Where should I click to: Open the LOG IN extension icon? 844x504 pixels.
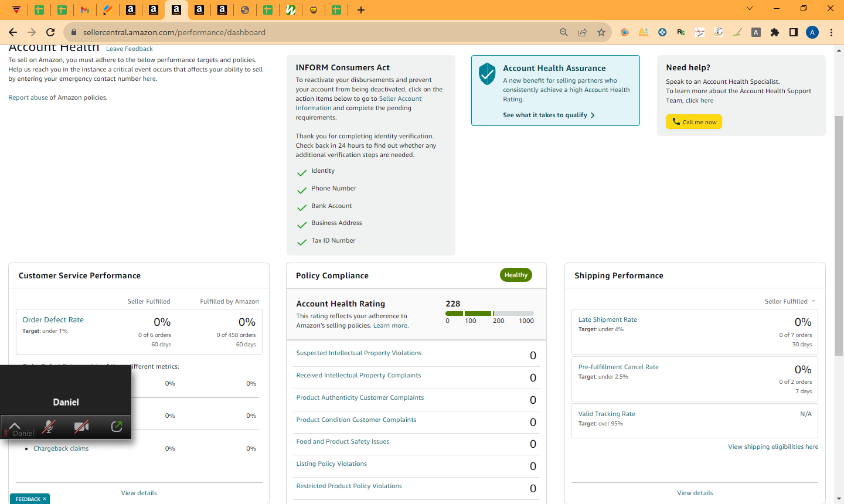click(x=700, y=32)
